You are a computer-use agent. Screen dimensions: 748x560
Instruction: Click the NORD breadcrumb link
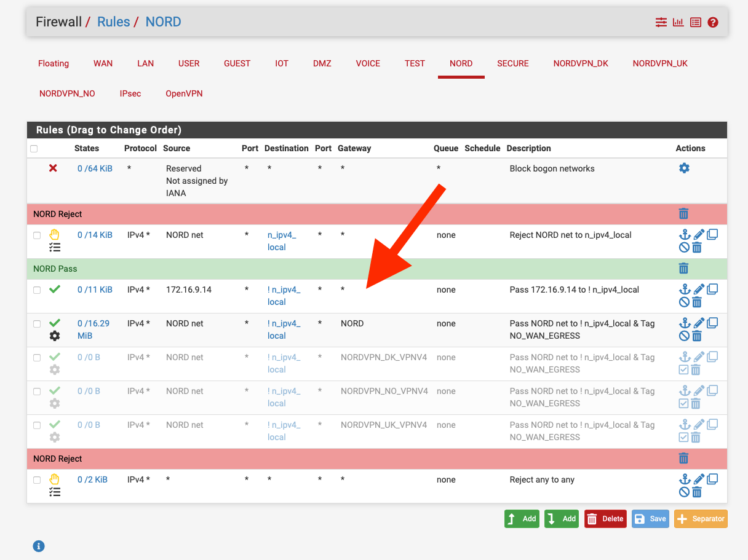(163, 22)
